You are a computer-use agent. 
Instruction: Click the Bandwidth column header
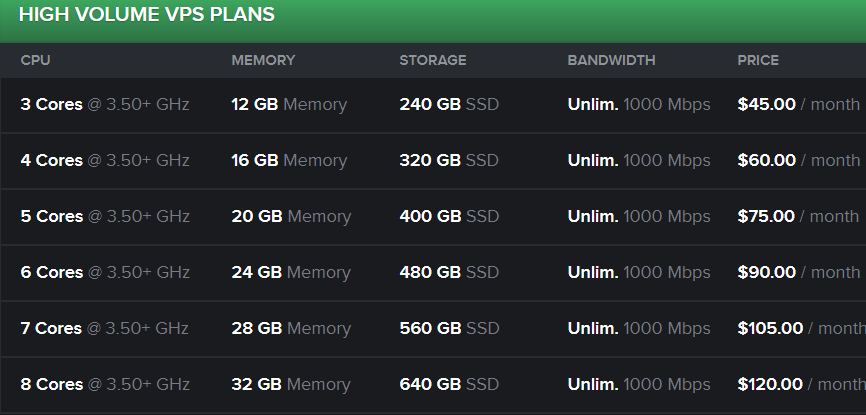(x=611, y=60)
